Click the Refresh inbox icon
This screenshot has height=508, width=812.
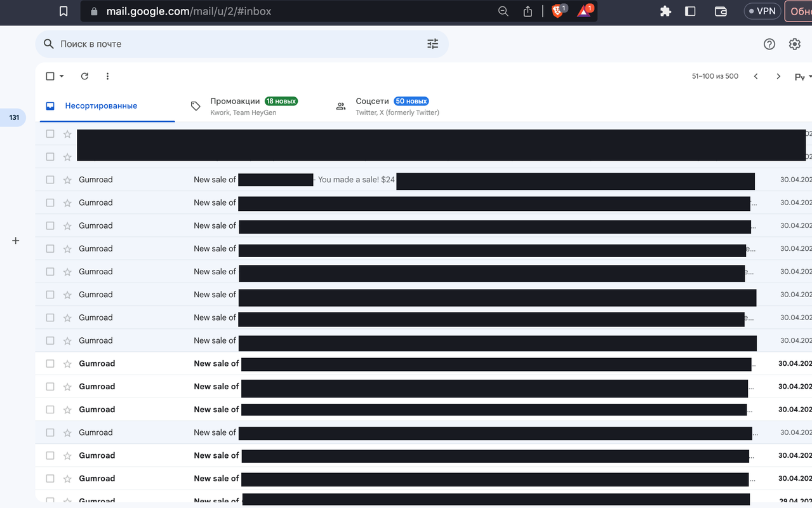click(84, 76)
